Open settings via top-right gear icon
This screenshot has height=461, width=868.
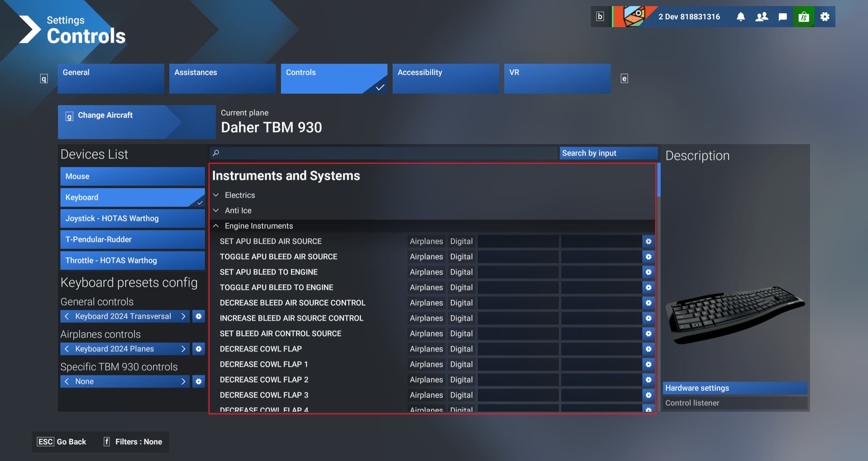[x=825, y=16]
